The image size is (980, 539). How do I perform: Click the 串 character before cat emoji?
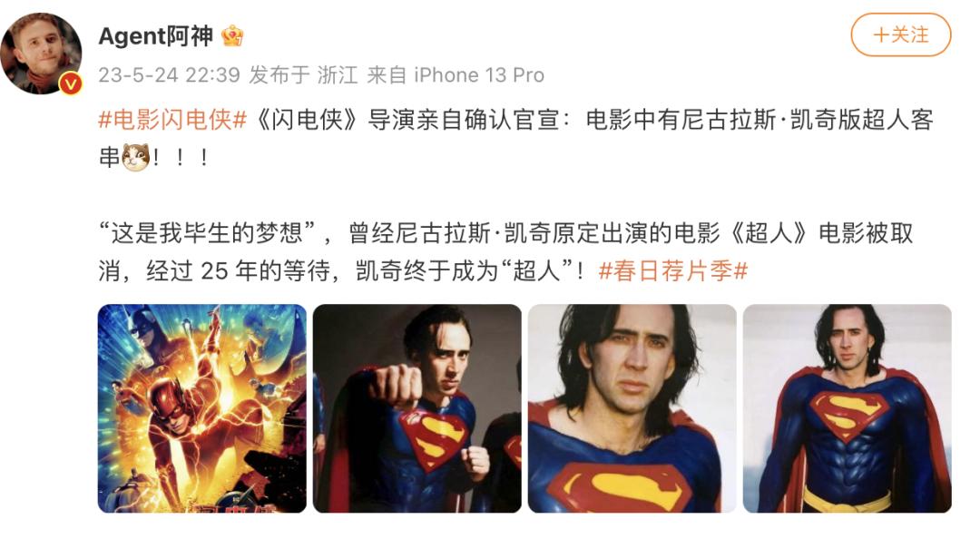pos(110,157)
